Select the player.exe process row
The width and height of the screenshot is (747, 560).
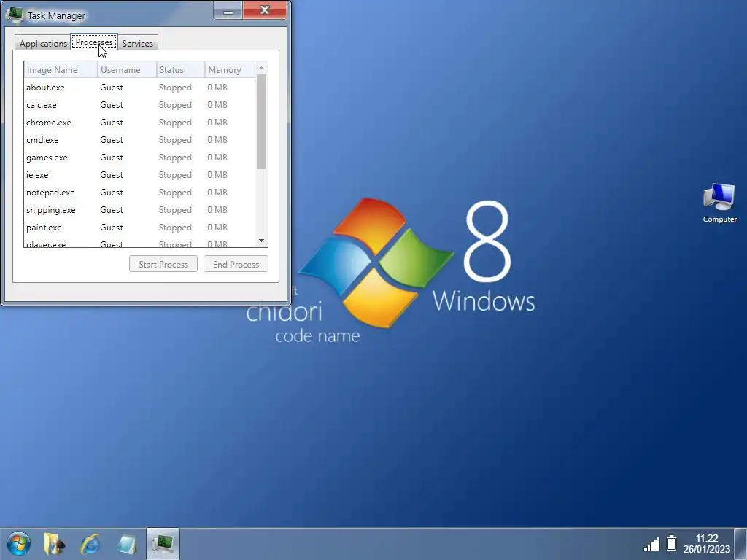[x=139, y=242]
